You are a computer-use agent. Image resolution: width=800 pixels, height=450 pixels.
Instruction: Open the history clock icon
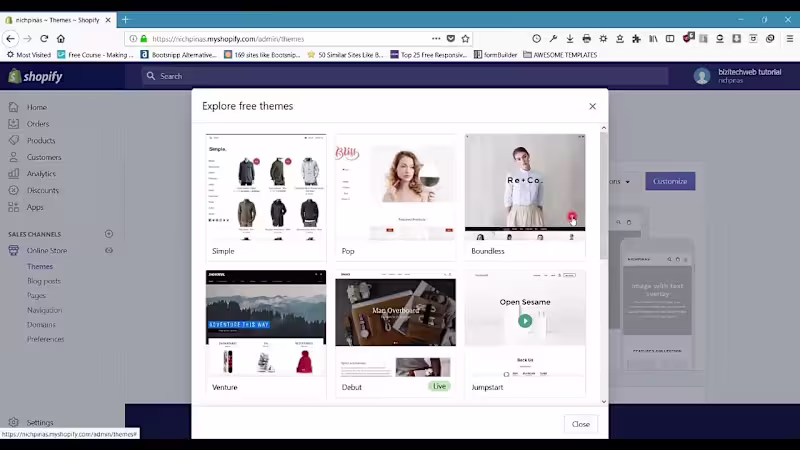pos(536,39)
